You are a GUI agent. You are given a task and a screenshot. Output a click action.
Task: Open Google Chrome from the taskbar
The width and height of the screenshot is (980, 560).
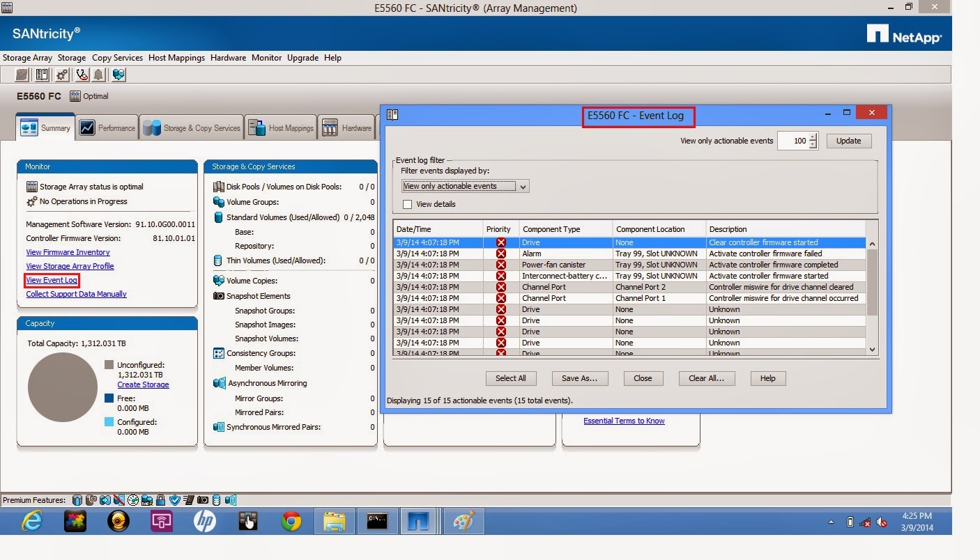(291, 520)
